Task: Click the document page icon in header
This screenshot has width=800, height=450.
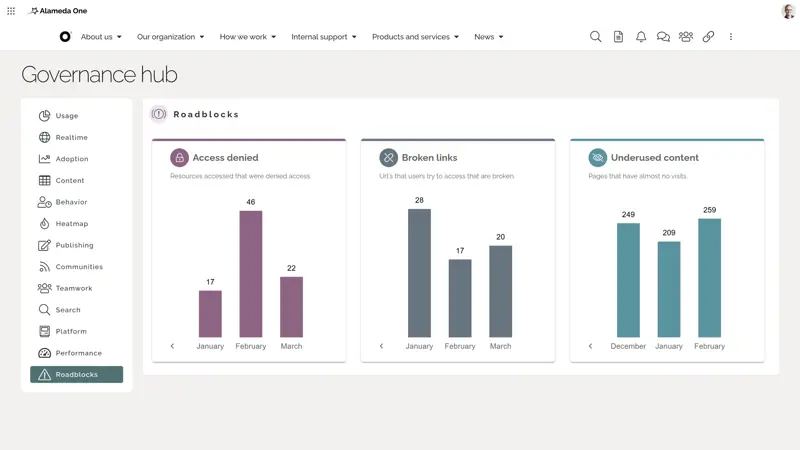Action: point(618,37)
